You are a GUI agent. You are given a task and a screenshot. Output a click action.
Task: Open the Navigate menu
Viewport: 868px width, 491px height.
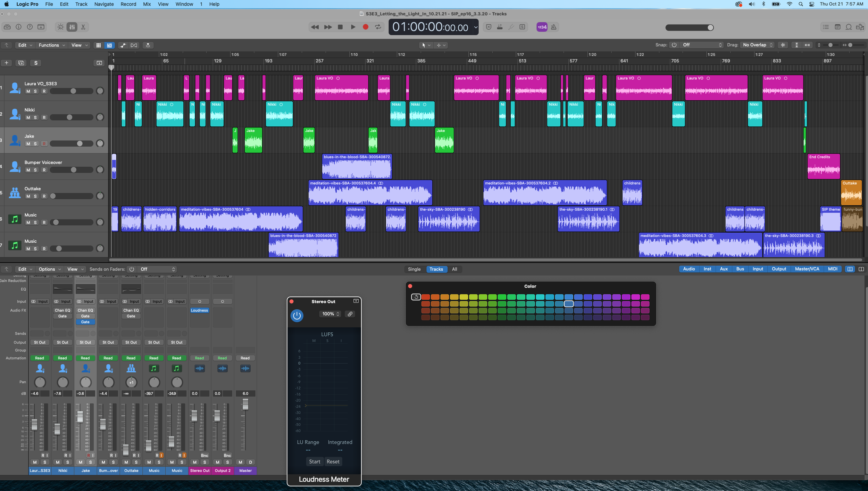(x=104, y=4)
